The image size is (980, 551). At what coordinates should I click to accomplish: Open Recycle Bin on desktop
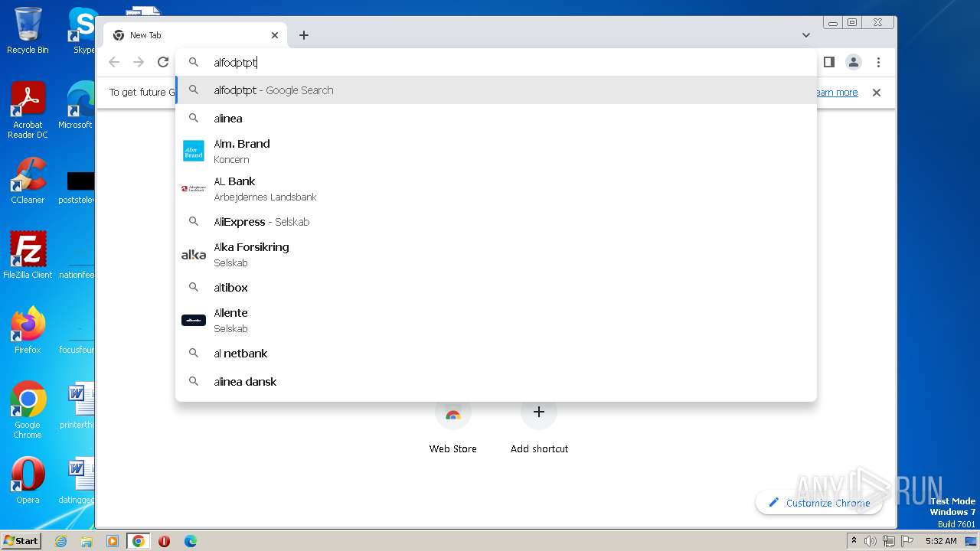28,31
